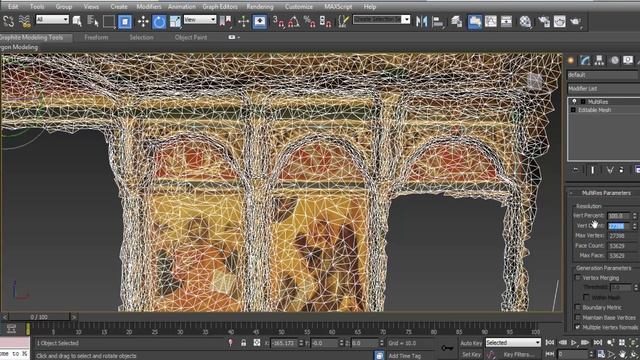Open the Modifiers menu
This screenshot has width=640, height=360.
click(149, 7)
